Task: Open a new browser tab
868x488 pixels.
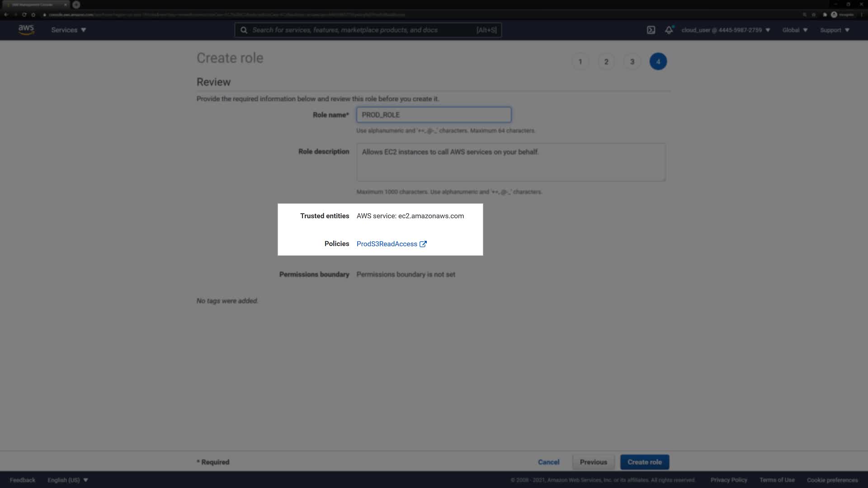Action: (x=76, y=5)
